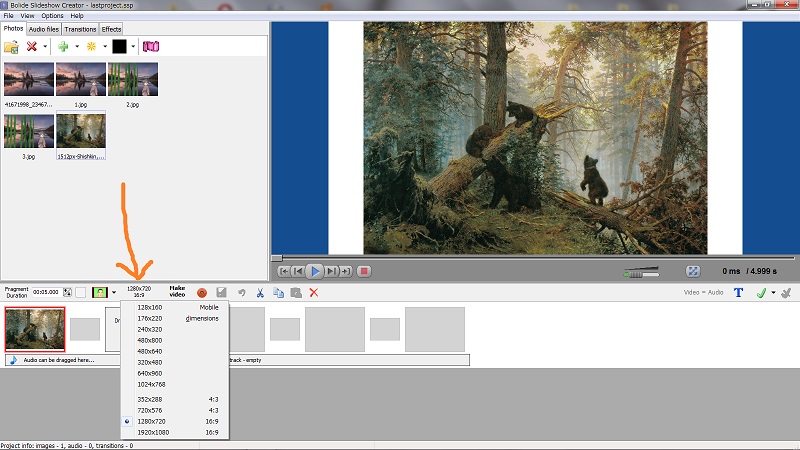The image size is (800, 450).
Task: Select the 2.jpg photo thumbnail
Action: (x=133, y=80)
